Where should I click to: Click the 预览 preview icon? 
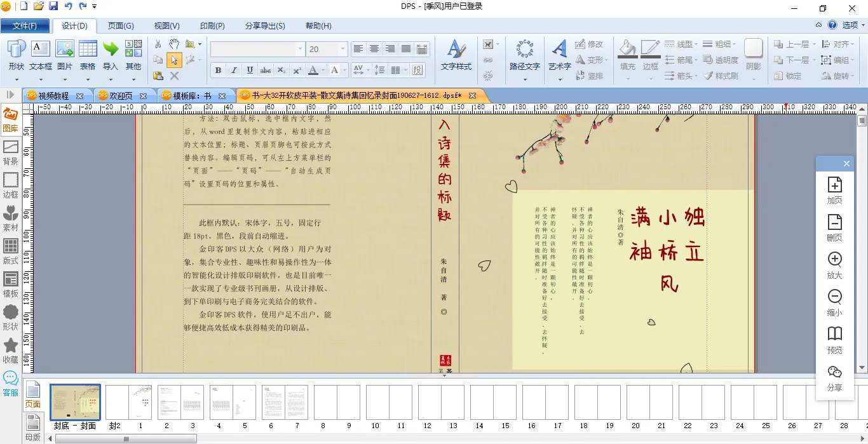pos(834,340)
